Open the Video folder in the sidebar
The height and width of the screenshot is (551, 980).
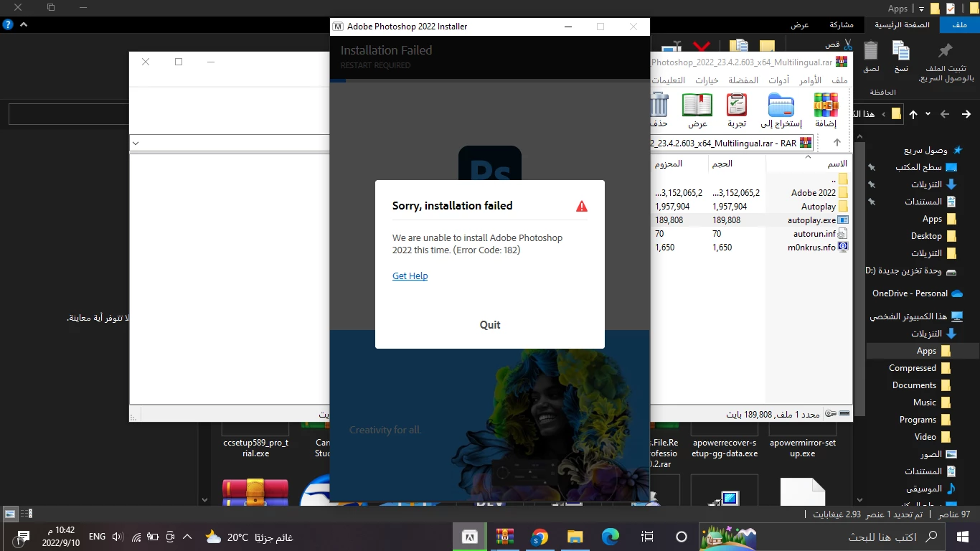click(933, 437)
